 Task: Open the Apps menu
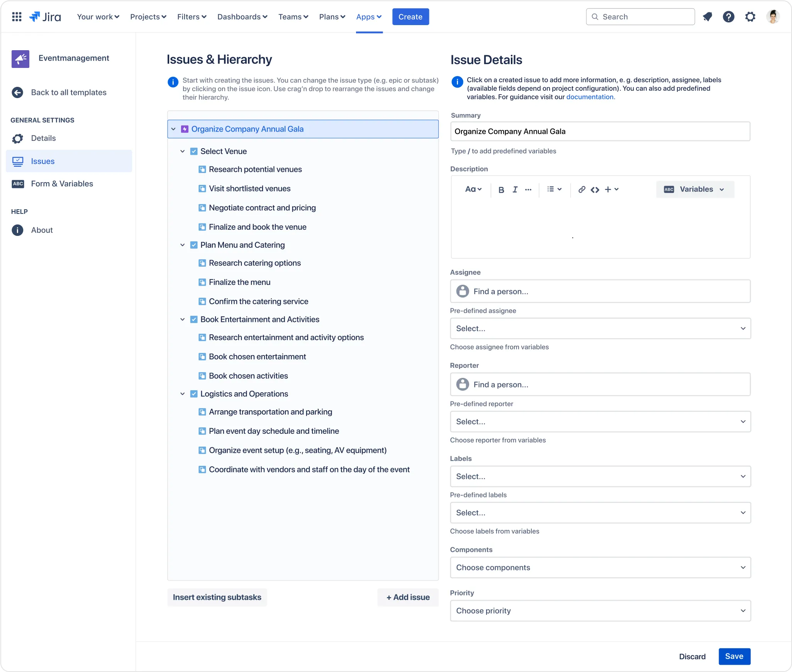(369, 17)
